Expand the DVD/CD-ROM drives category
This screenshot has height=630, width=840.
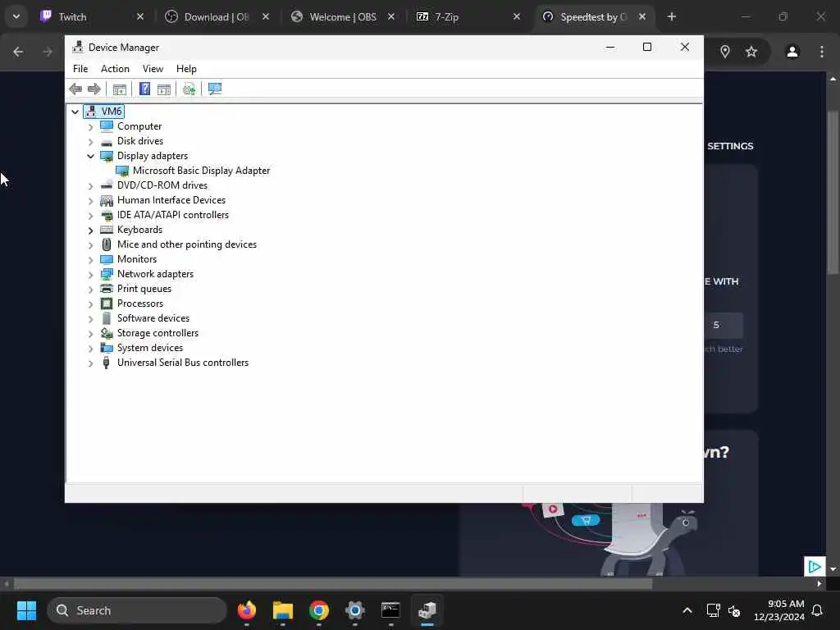click(x=90, y=186)
